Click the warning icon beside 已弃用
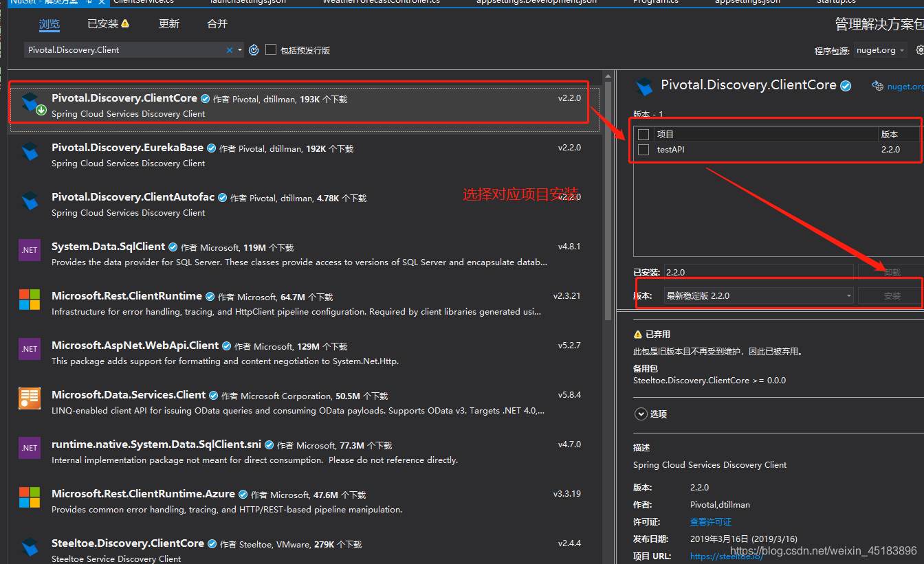Viewport: 924px width, 564px height. (637, 335)
